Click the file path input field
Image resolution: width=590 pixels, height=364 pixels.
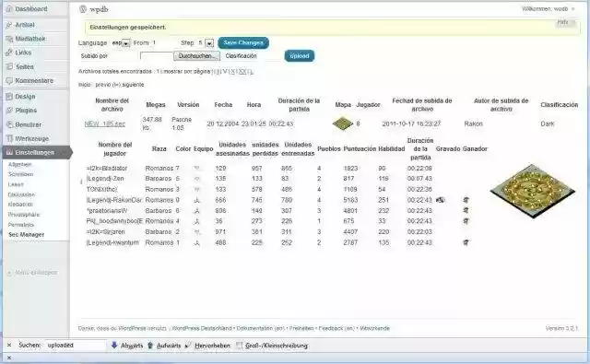156,56
